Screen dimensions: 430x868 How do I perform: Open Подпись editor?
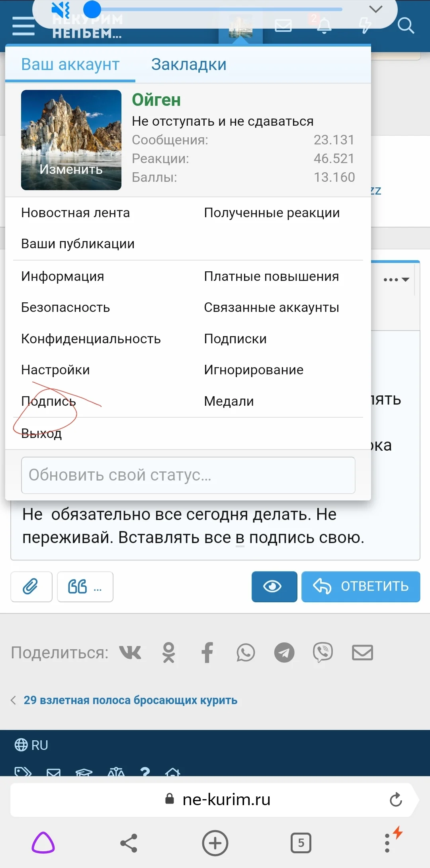[x=49, y=401]
